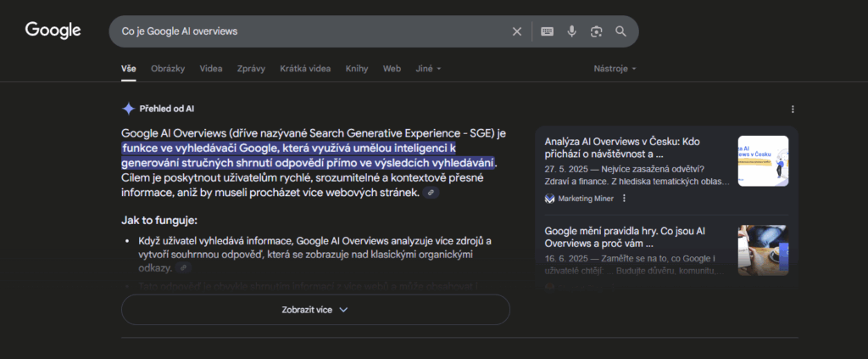Expand the overview with Zobrazit více

coord(315,310)
